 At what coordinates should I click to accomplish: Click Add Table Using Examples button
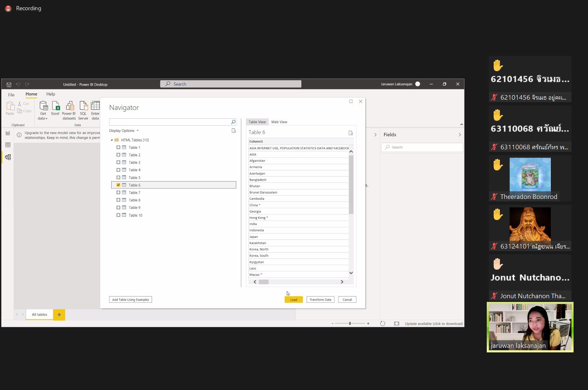click(131, 299)
